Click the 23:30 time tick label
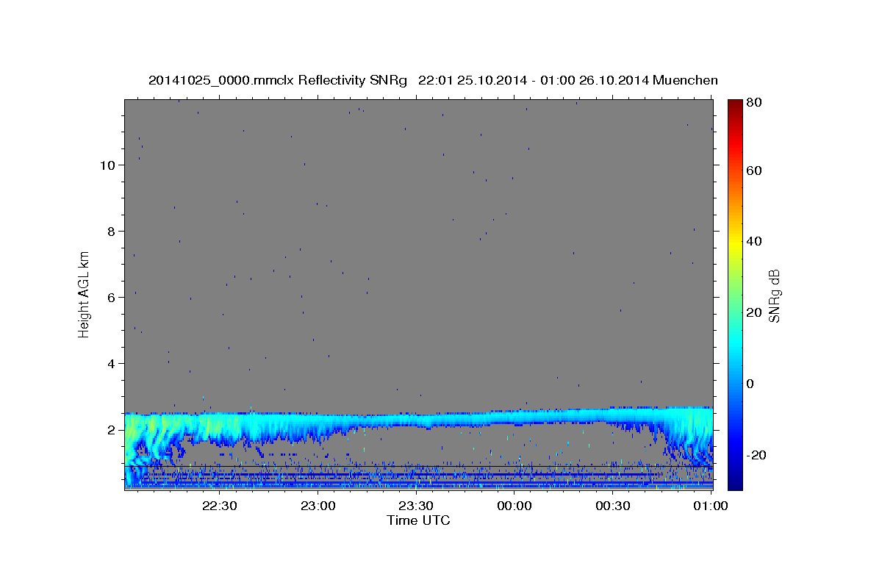 (x=416, y=506)
